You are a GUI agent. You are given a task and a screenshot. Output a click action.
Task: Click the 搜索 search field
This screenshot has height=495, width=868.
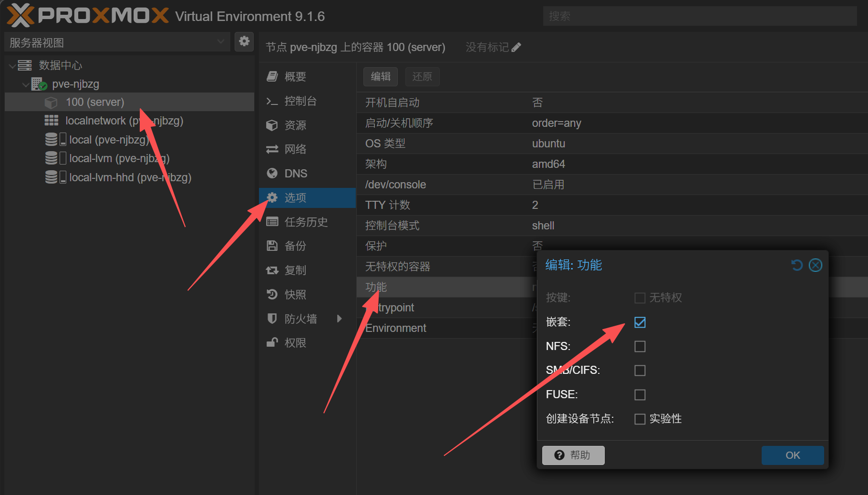tap(699, 16)
